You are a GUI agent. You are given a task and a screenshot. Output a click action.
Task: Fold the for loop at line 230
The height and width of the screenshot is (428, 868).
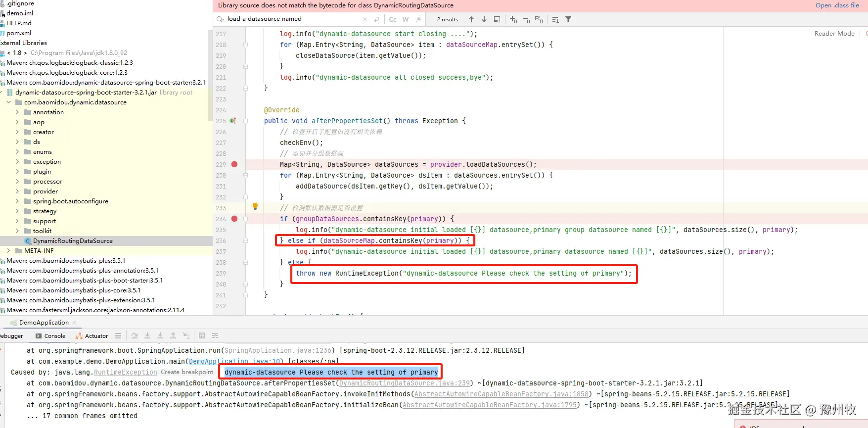pyautogui.click(x=245, y=175)
